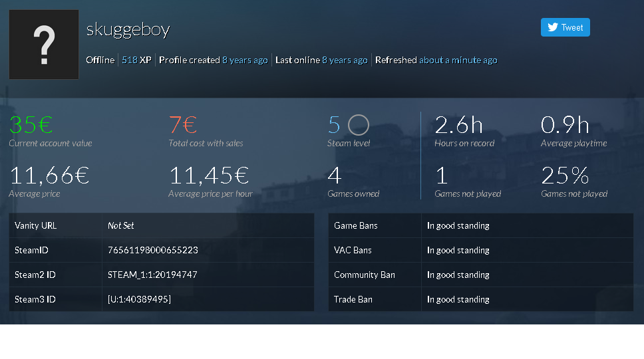
Task: Click refreshed 'about a minute ago' link
Action: [x=458, y=60]
